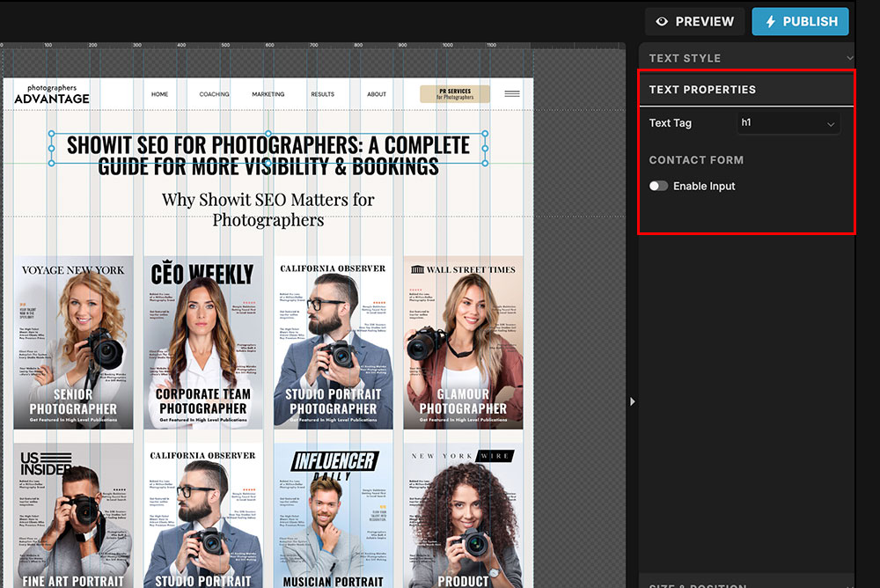Click the Text Tag label
The image size is (880, 588).
[670, 123]
